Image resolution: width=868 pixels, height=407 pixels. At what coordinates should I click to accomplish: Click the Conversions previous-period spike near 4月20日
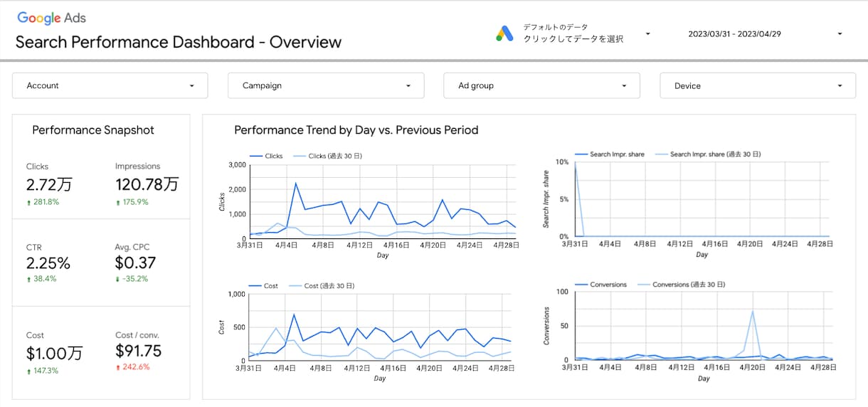(753, 311)
